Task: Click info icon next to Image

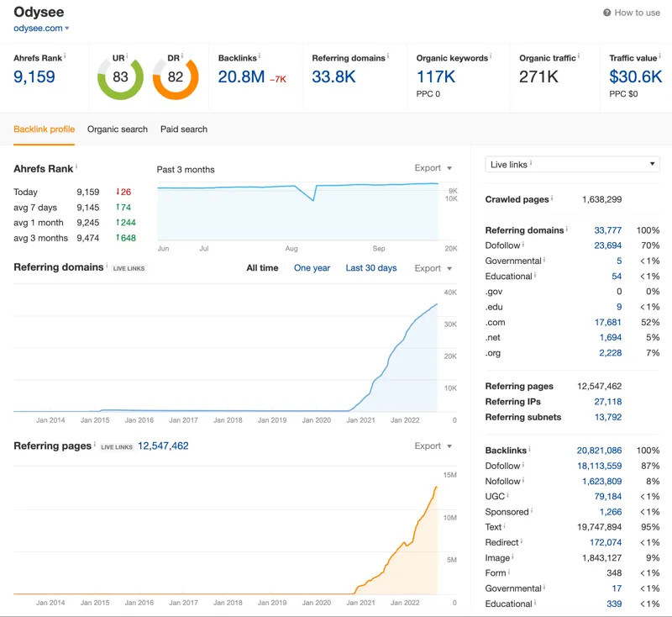Action: click(512, 556)
